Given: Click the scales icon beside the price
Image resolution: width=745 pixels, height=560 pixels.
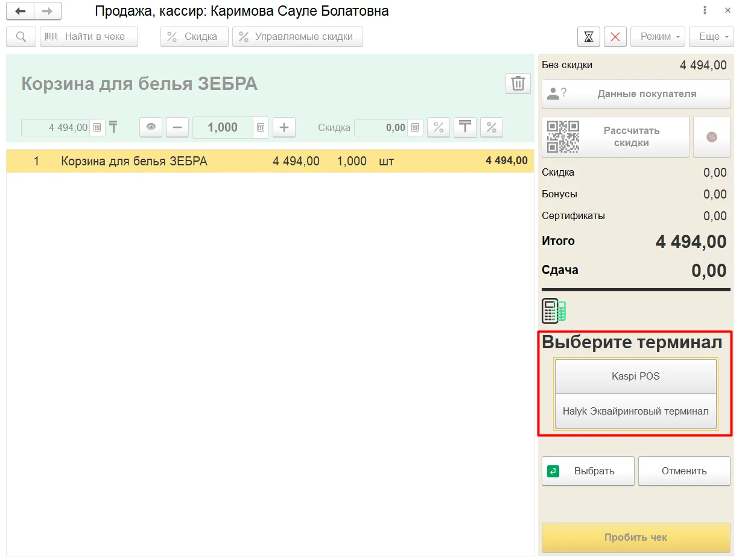Looking at the screenshot, I should [x=113, y=127].
